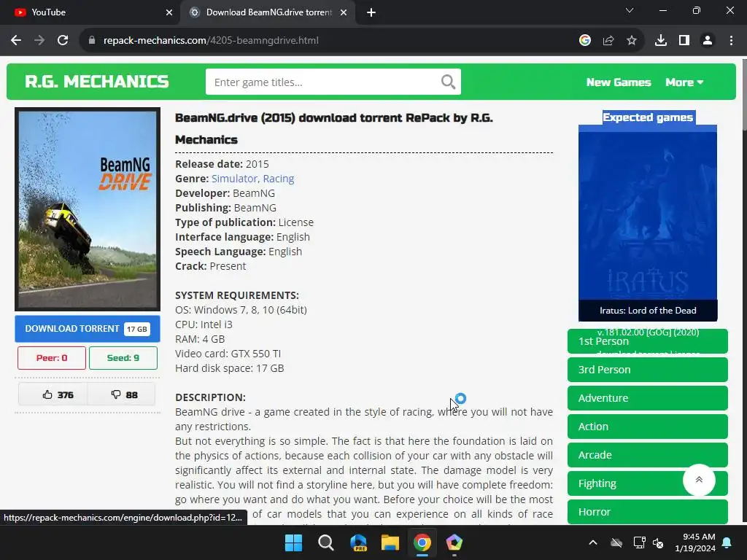
Task: Open the notification bell in the system tray
Action: (x=727, y=542)
